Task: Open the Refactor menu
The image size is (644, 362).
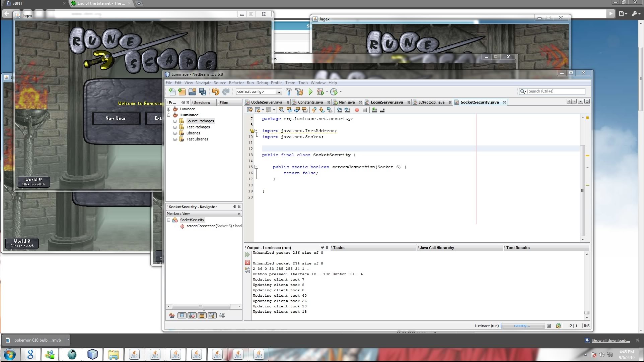Action: 236,83
